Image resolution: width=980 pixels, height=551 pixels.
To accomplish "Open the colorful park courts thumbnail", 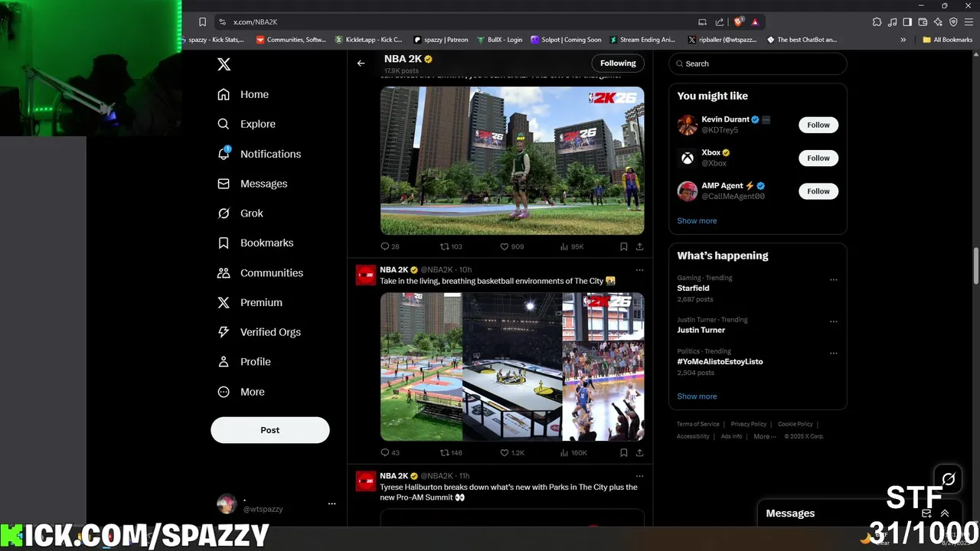I will [x=421, y=367].
